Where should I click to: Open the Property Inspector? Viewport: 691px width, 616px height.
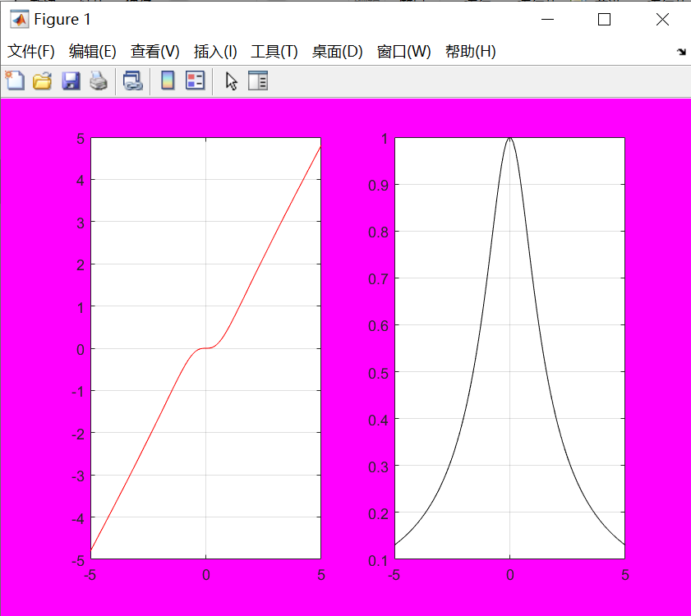[257, 80]
